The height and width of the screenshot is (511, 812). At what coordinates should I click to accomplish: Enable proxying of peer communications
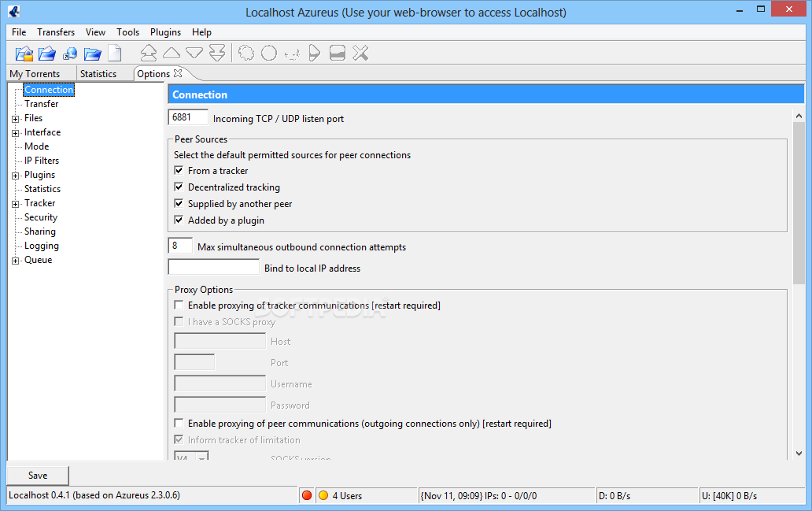point(179,423)
